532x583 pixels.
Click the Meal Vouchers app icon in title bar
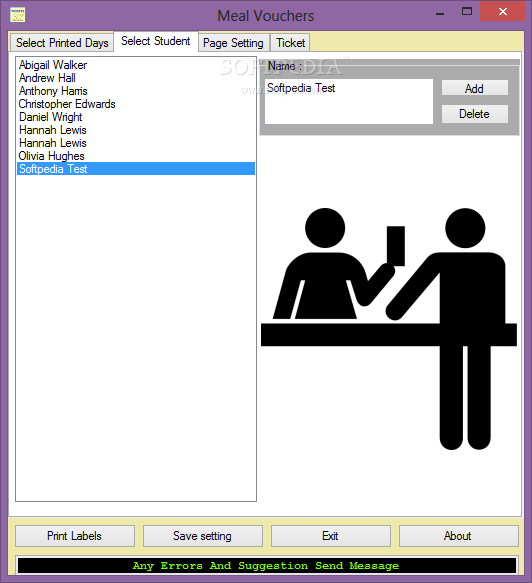point(17,15)
